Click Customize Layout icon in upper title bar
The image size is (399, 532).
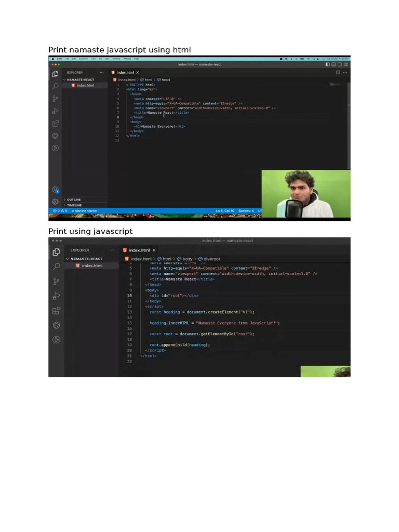click(345, 64)
